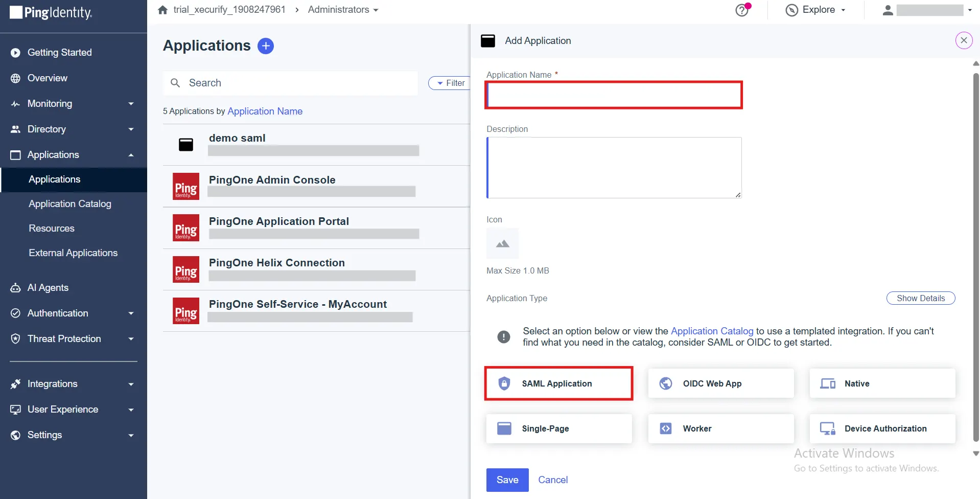Viewport: 980px width, 499px height.
Task: Click the Search applications field
Action: 290,83
